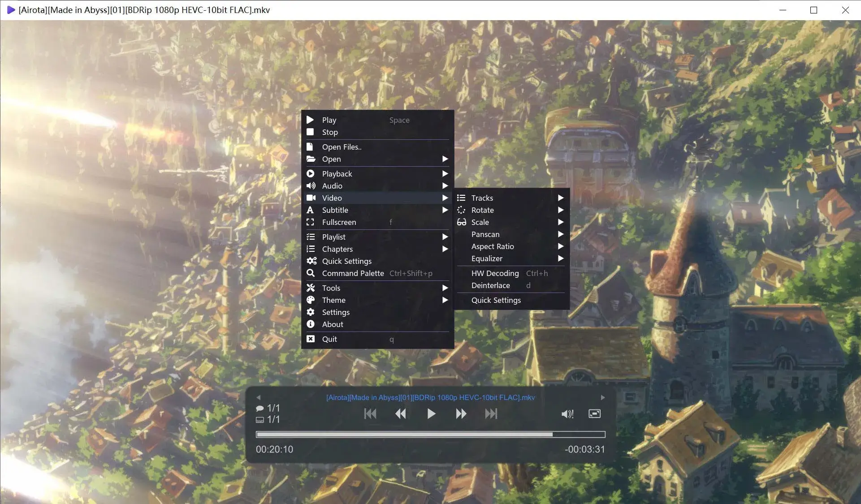Viewport: 861px width, 504px height.
Task: Toggle HW Decoding in the Video submenu
Action: click(x=495, y=273)
